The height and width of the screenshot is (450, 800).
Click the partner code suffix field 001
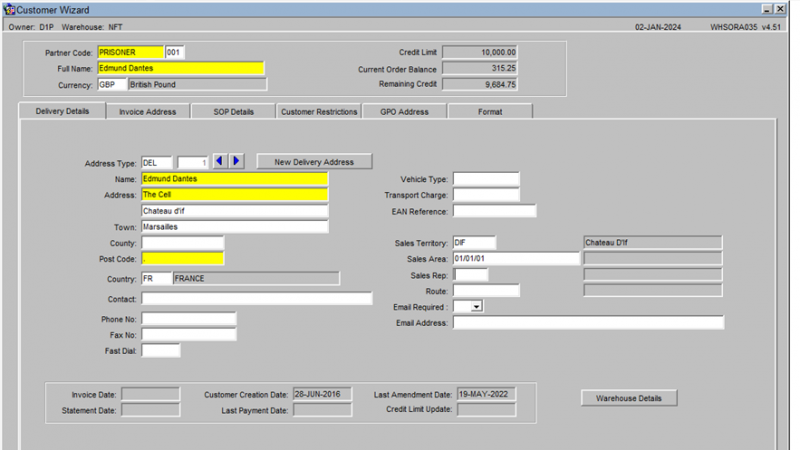point(174,52)
